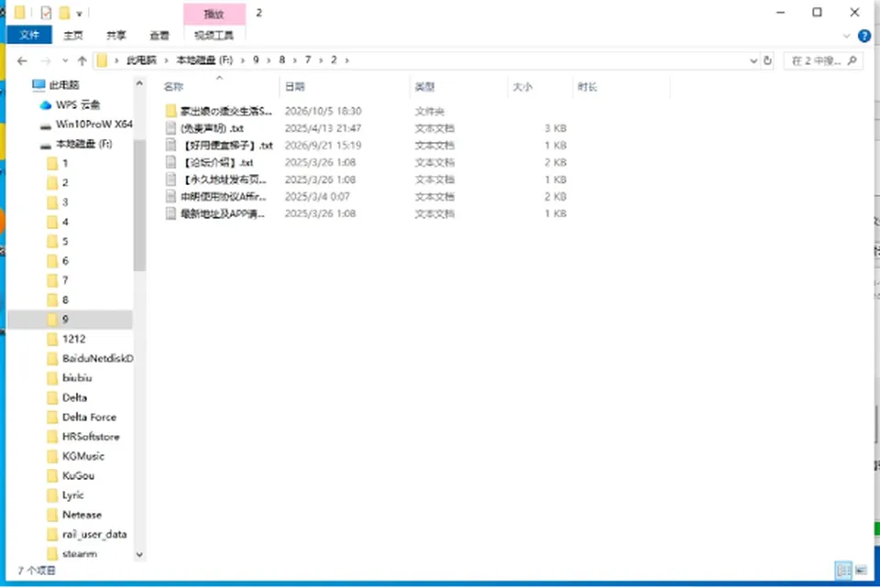The width and height of the screenshot is (880, 588).
Task: Open the address bar history dropdown
Action: click(753, 60)
